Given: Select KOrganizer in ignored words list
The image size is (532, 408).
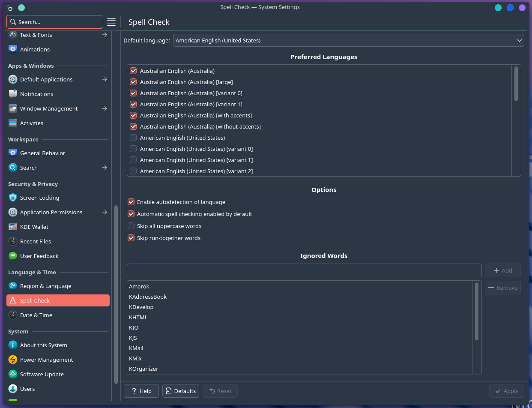Looking at the screenshot, I should click(x=300, y=369).
